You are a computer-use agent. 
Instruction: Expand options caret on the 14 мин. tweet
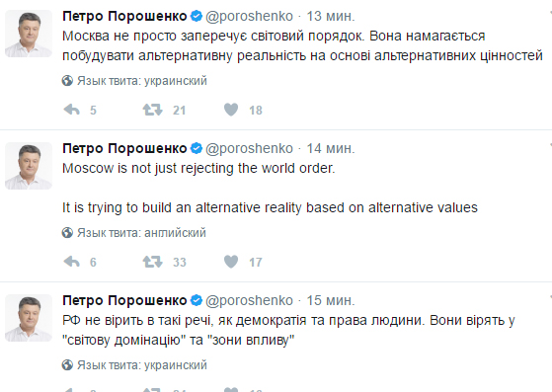pos(550,144)
